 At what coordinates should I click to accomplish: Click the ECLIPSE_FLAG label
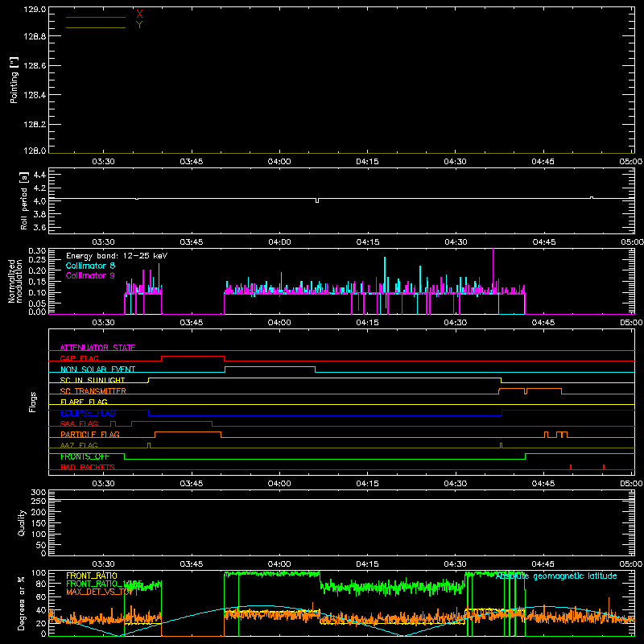pyautogui.click(x=88, y=413)
